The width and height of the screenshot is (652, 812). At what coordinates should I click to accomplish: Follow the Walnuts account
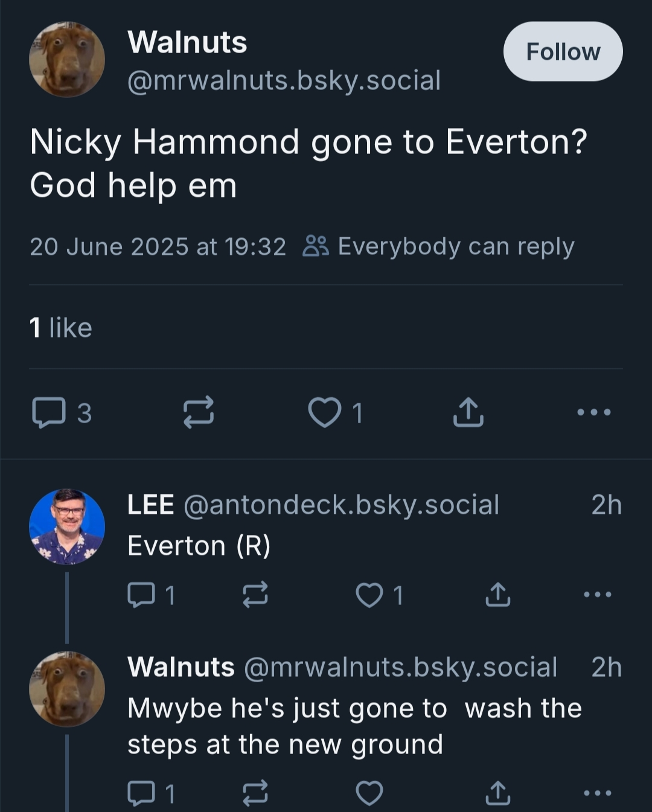tap(563, 51)
